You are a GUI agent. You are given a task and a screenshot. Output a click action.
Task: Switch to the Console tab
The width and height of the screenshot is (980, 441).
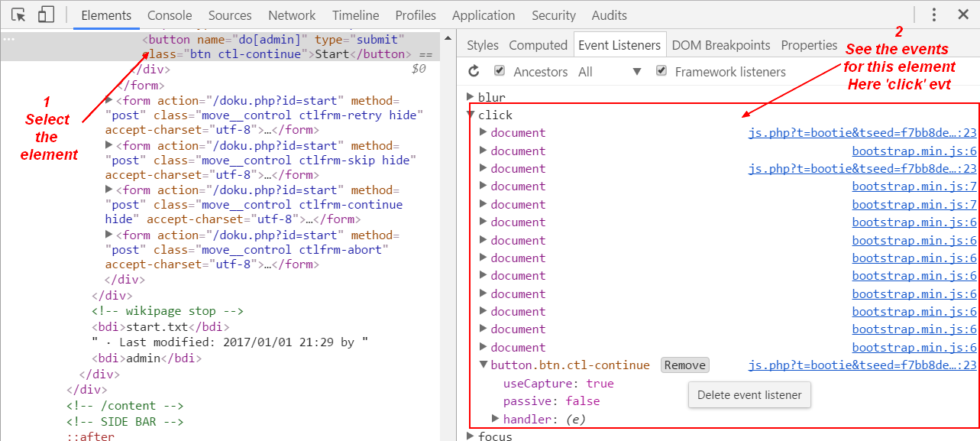[x=169, y=15]
